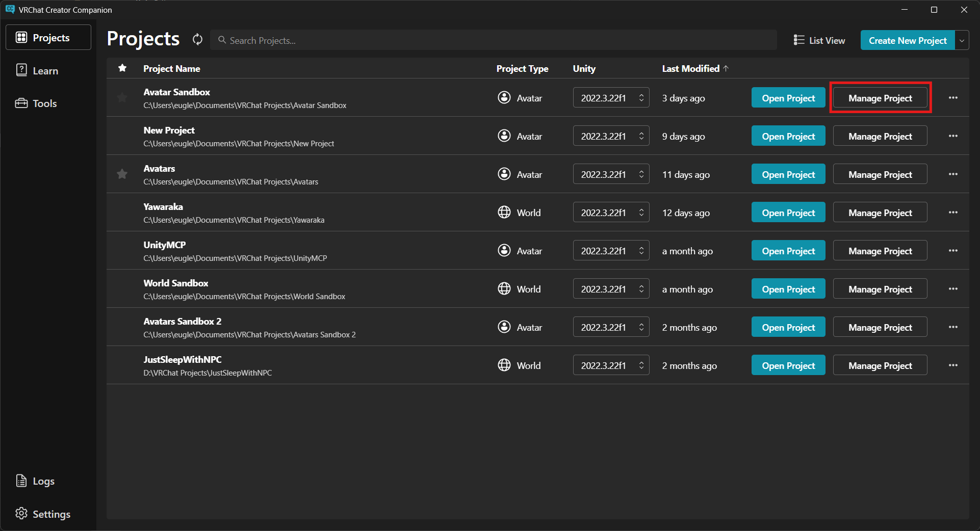Focus the Search Projects field

click(494, 40)
